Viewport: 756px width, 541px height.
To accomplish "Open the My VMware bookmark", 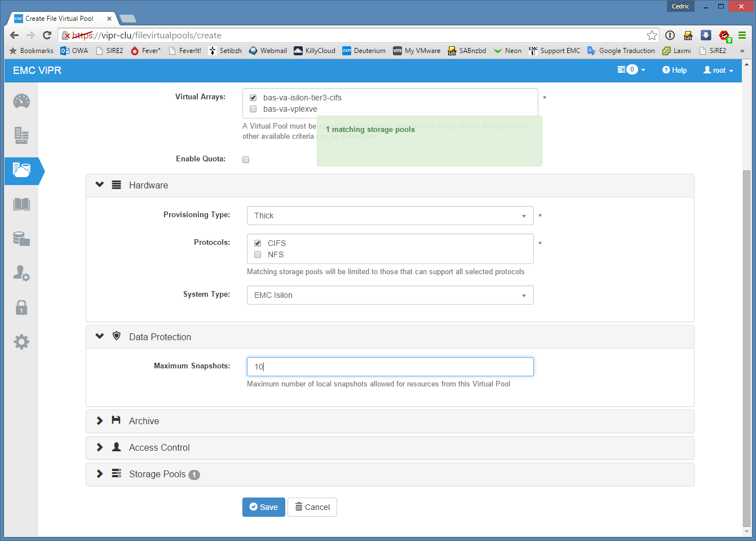I will 417,51.
